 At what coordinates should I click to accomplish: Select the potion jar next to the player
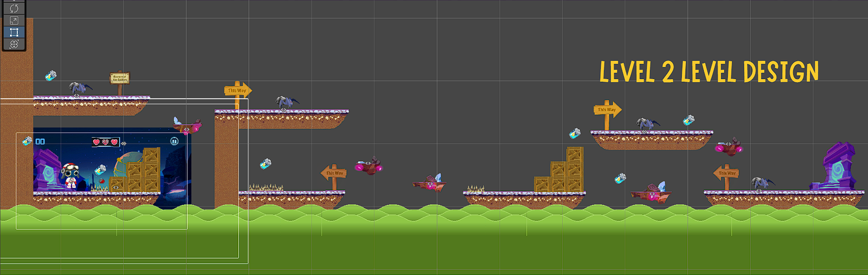coord(100,170)
